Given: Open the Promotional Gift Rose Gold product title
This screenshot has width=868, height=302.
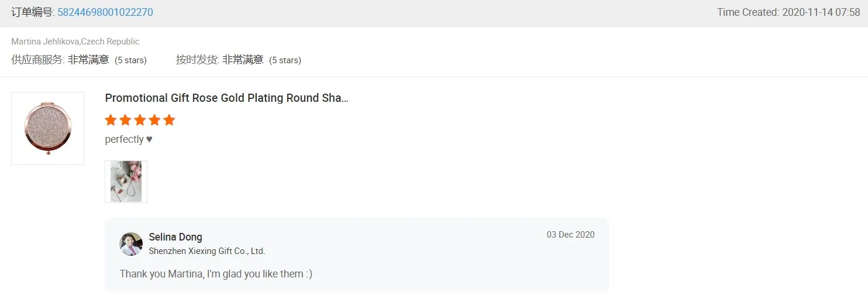Looking at the screenshot, I should click(x=226, y=98).
